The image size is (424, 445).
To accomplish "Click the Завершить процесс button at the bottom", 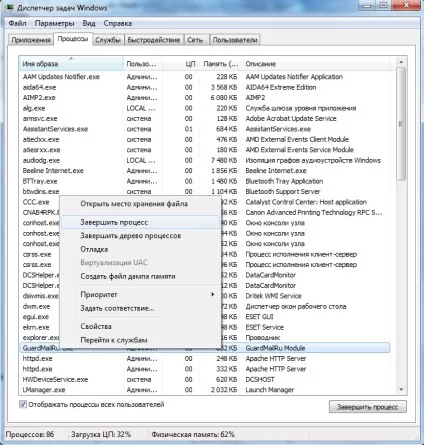I will (x=367, y=407).
